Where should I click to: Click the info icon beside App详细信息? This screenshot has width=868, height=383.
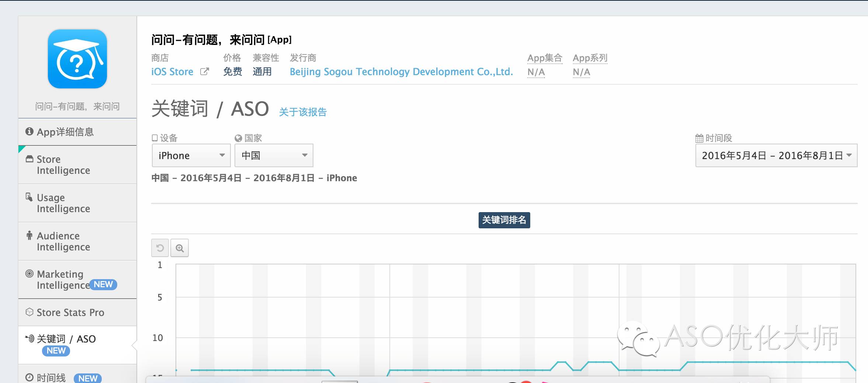29,131
